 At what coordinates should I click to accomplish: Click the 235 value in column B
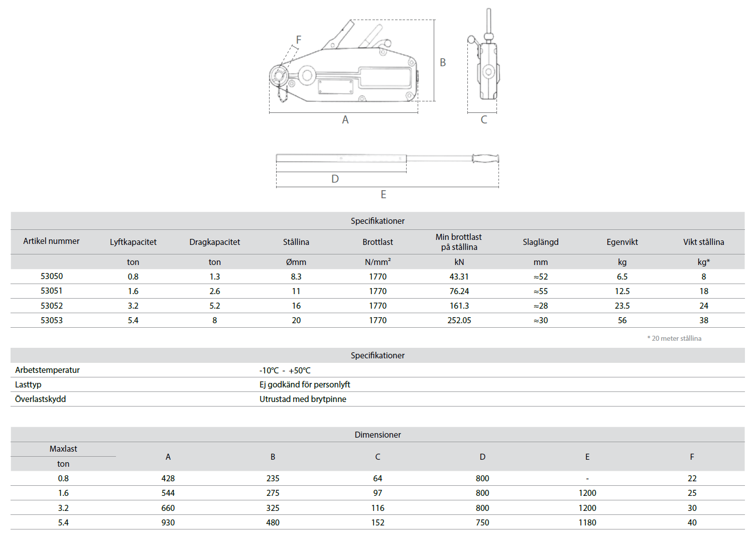click(273, 478)
